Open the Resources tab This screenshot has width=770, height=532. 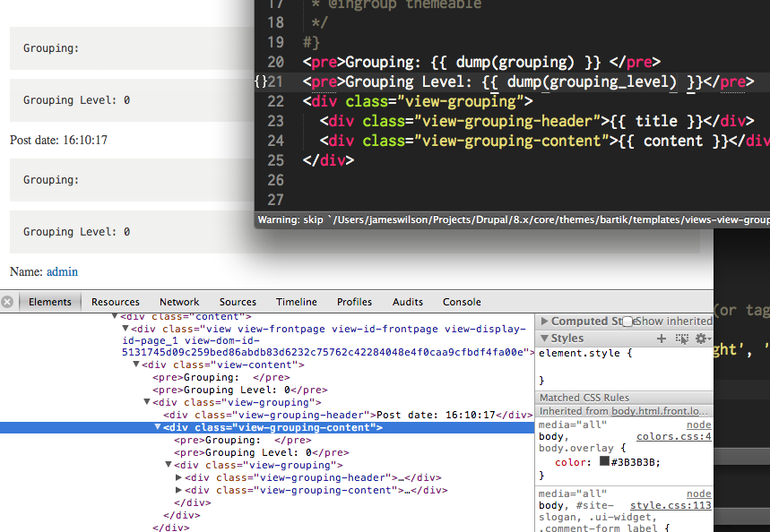point(116,302)
